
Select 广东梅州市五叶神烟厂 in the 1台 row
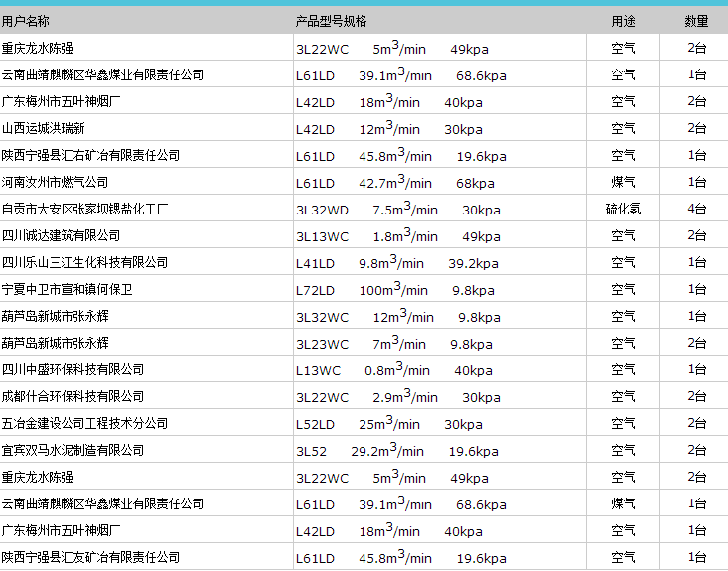point(61,530)
